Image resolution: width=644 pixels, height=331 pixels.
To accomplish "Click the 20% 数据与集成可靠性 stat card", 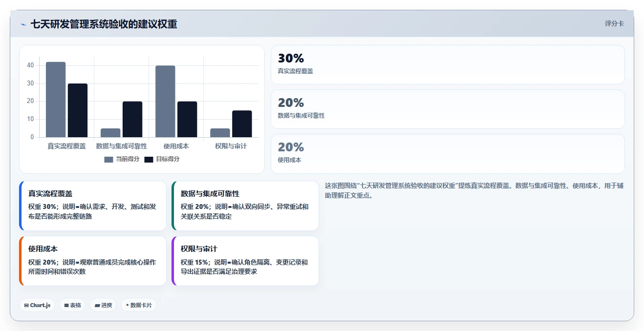I will 448,109.
